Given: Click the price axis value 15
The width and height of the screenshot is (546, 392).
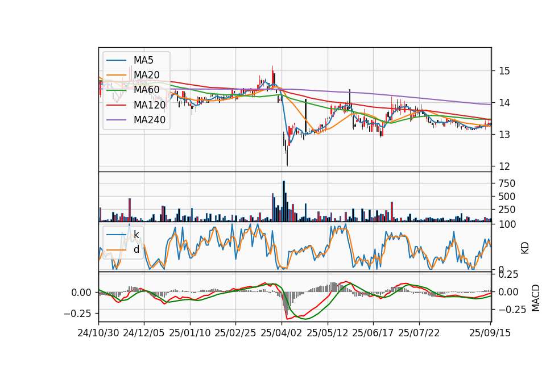Looking at the screenshot, I should coord(504,71).
